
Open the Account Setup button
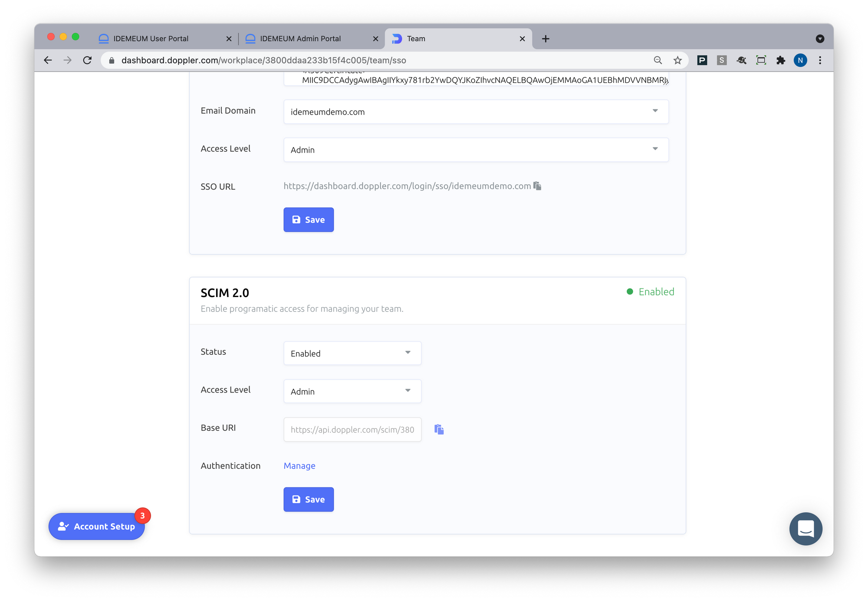click(x=96, y=526)
